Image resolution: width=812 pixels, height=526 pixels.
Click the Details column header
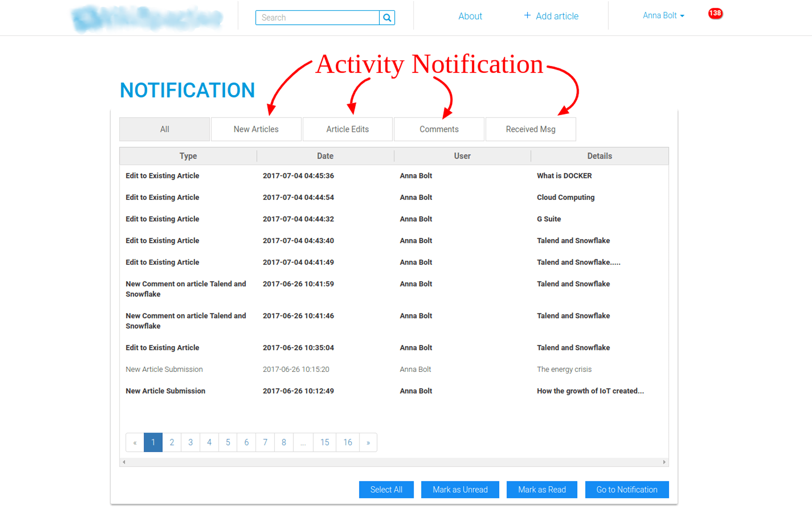[x=600, y=156]
